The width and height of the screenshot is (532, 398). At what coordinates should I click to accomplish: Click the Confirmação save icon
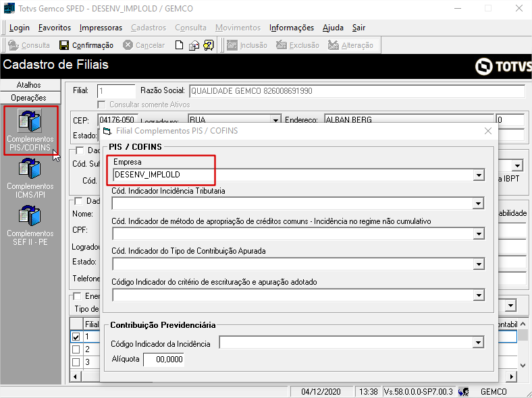[64, 45]
